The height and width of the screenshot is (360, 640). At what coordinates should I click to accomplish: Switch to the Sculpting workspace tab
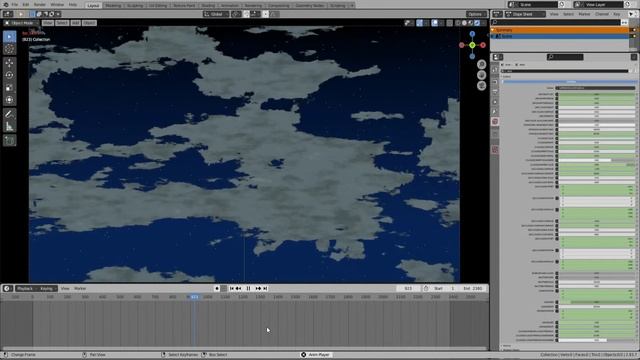point(135,5)
